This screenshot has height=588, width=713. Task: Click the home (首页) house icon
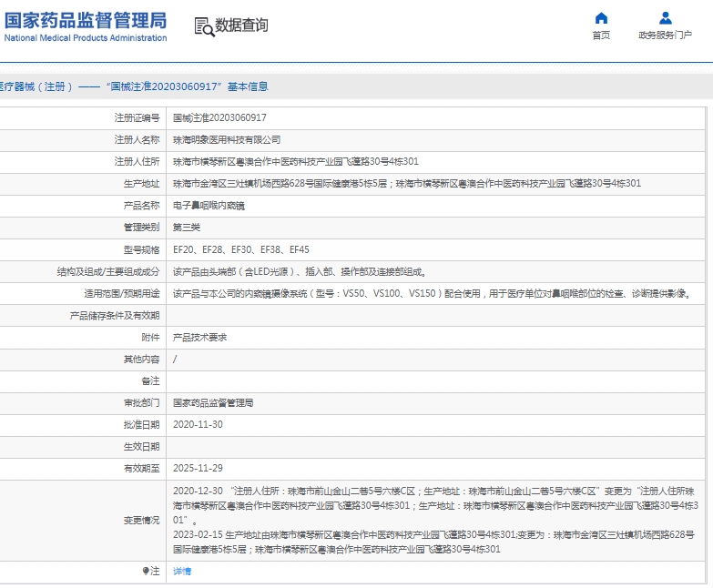(x=601, y=18)
